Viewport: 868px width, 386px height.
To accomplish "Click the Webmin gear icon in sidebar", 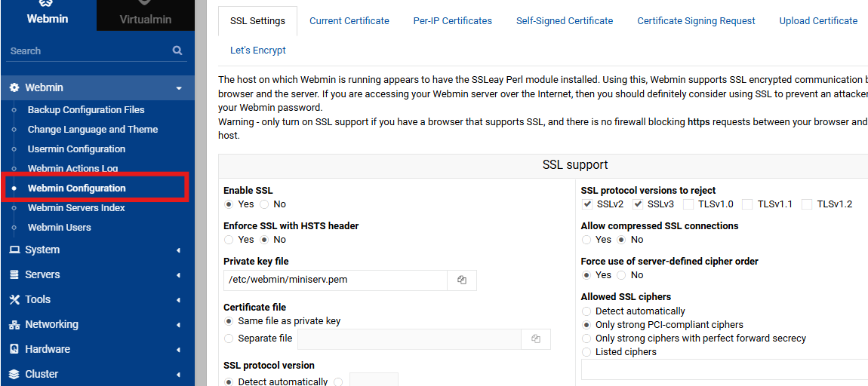I will click(x=14, y=87).
